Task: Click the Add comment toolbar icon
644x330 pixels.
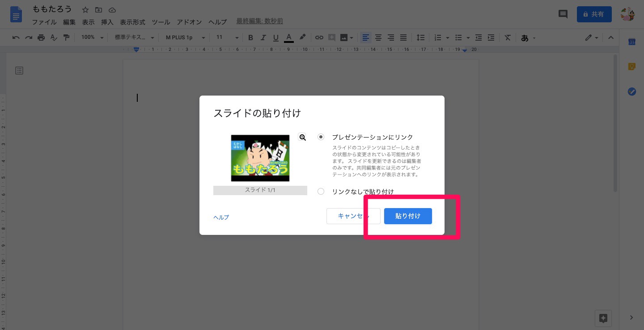Action: click(x=331, y=38)
